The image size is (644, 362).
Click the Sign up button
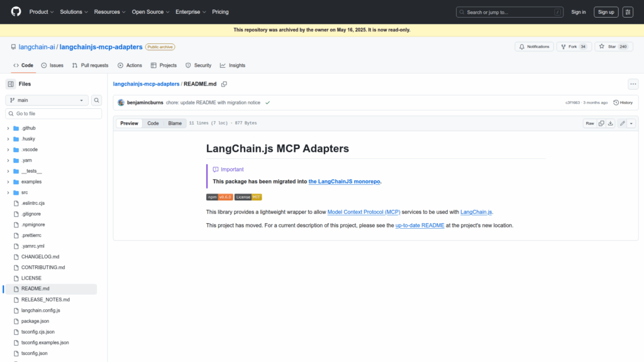coord(606,12)
